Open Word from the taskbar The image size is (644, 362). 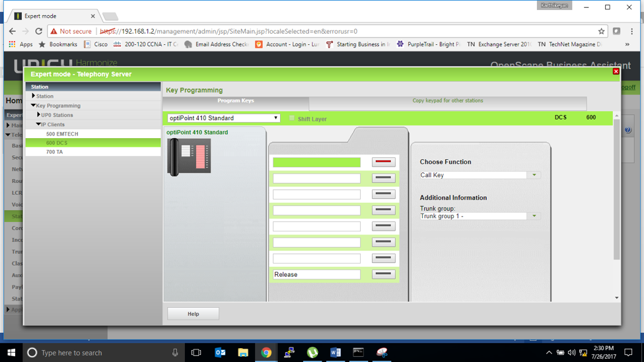click(x=336, y=353)
